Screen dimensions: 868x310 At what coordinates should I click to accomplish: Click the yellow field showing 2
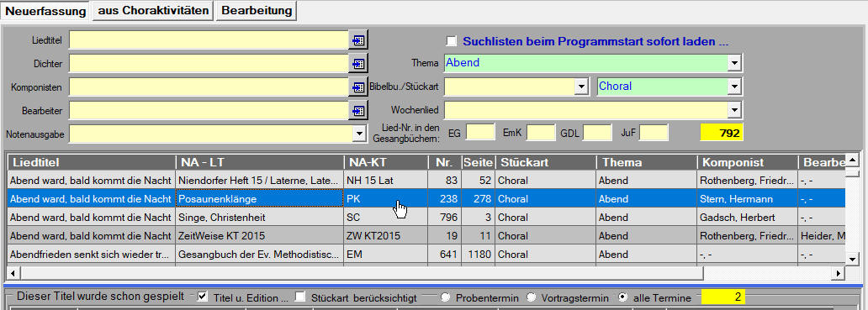pyautogui.click(x=723, y=297)
